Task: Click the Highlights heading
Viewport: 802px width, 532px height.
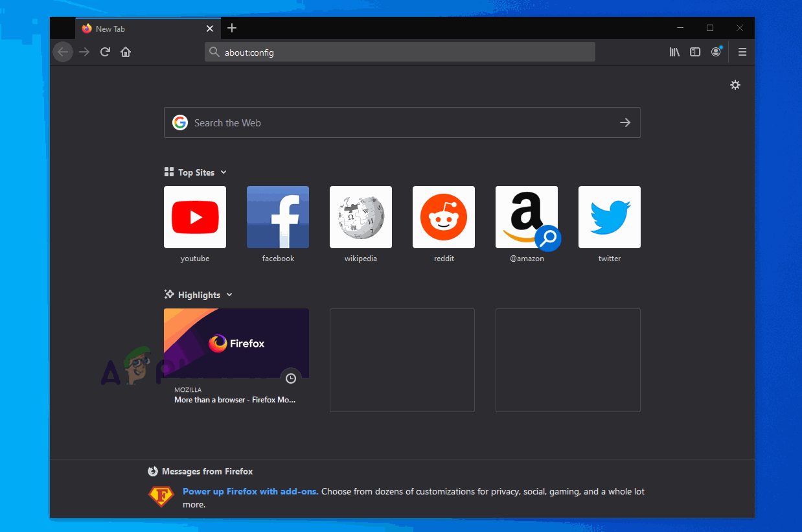Action: 200,295
